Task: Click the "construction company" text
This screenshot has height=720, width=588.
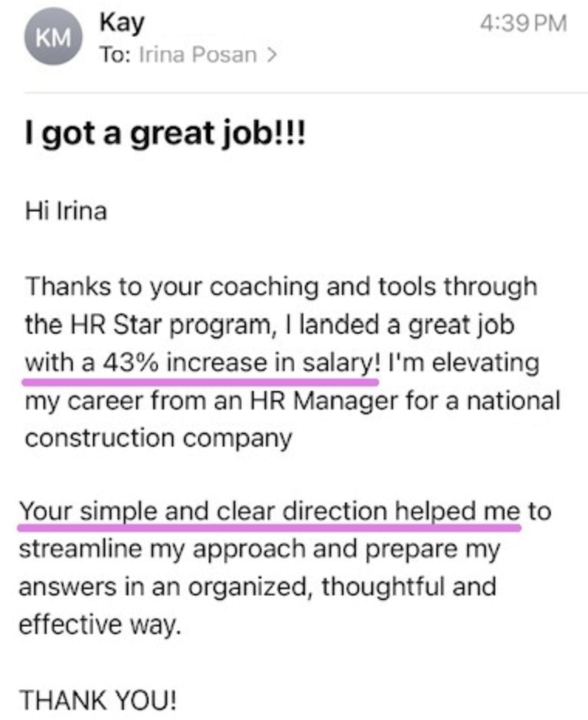Action: [158, 438]
